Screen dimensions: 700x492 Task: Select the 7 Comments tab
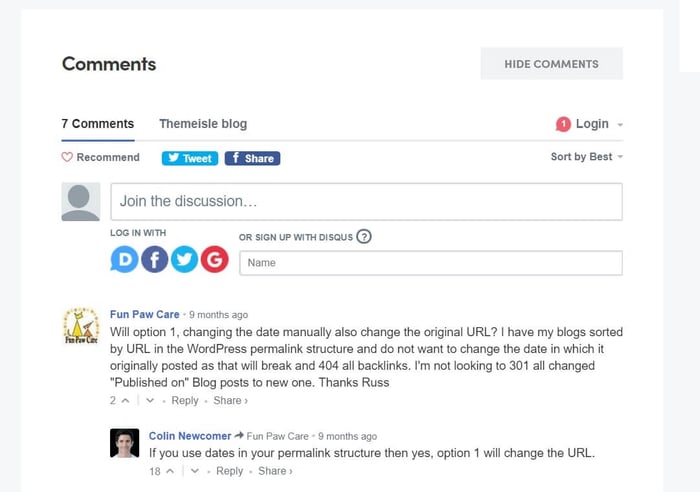98,124
